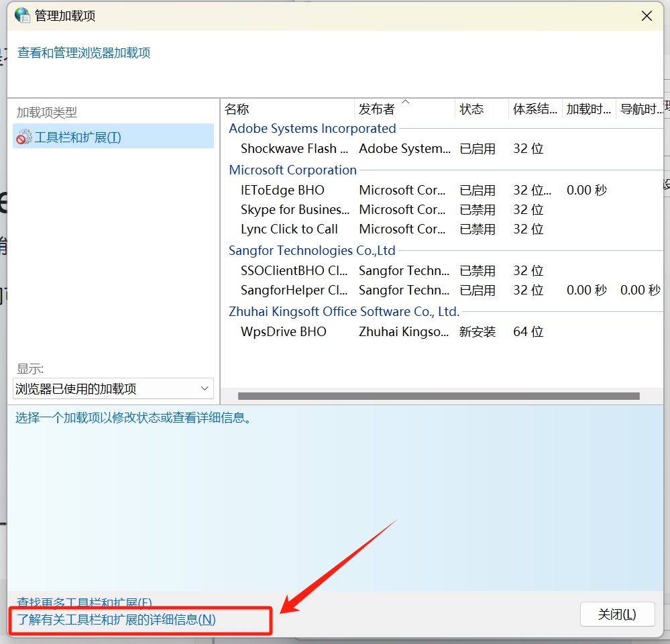Click the horizontal scrollbar under add-on list

439,396
